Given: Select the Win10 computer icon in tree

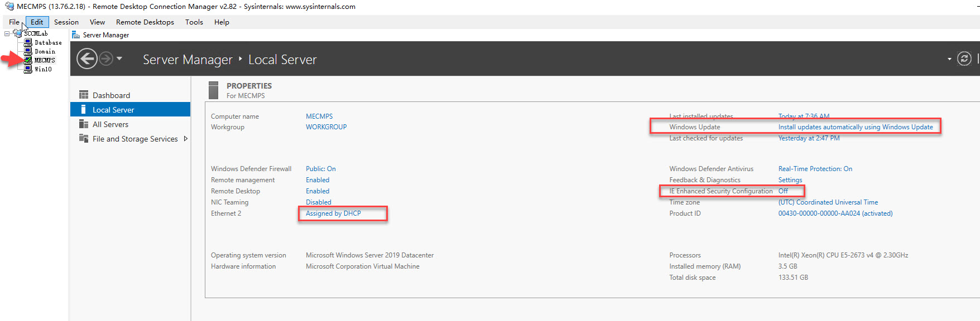Looking at the screenshot, I should point(28,69).
